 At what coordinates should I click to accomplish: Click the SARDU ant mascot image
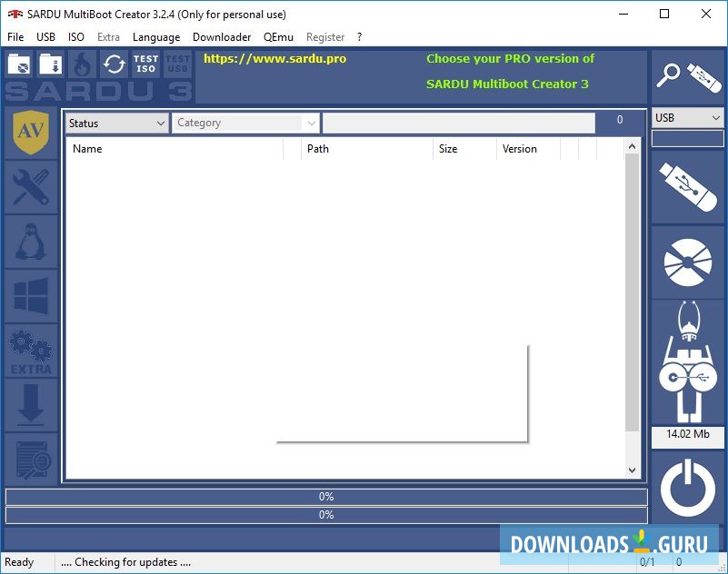coord(688,363)
